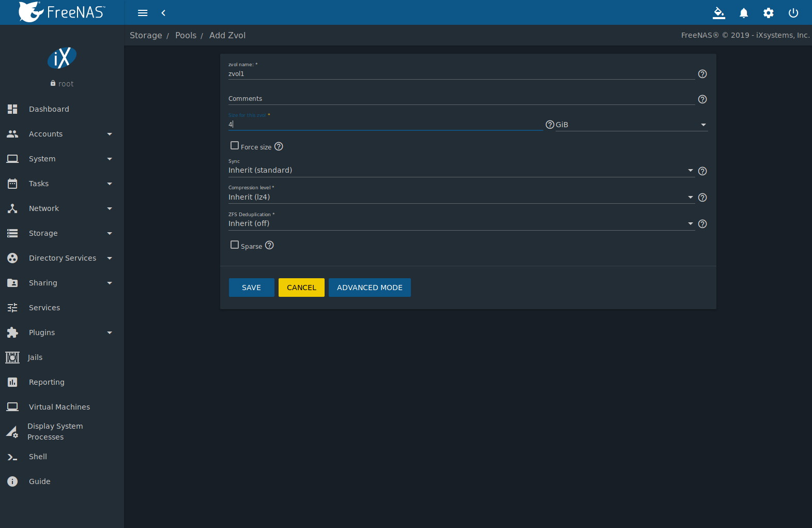
Task: Toggle the hamburger sidebar menu icon
Action: (143, 13)
